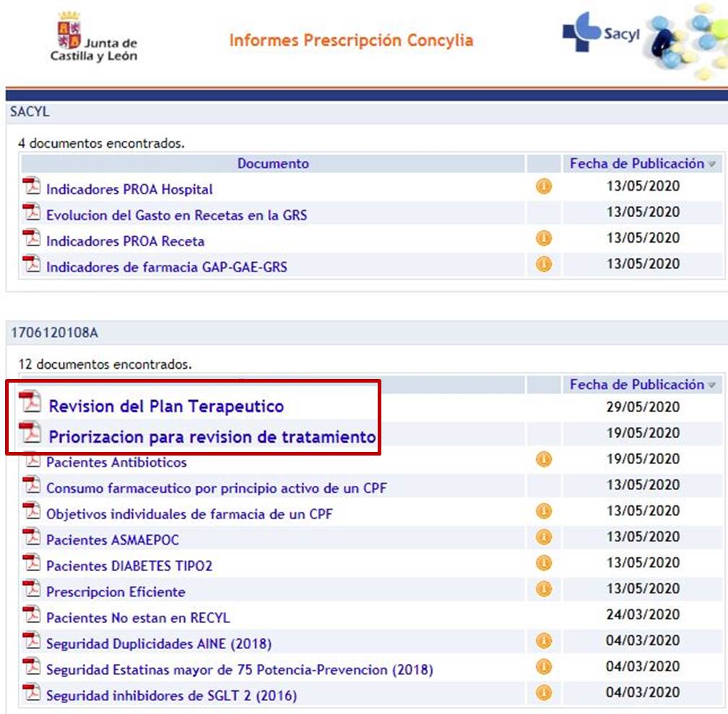Open Seguridad inhibidores de SGLT 2 document
Screen dimensions: 728x714
[171, 696]
